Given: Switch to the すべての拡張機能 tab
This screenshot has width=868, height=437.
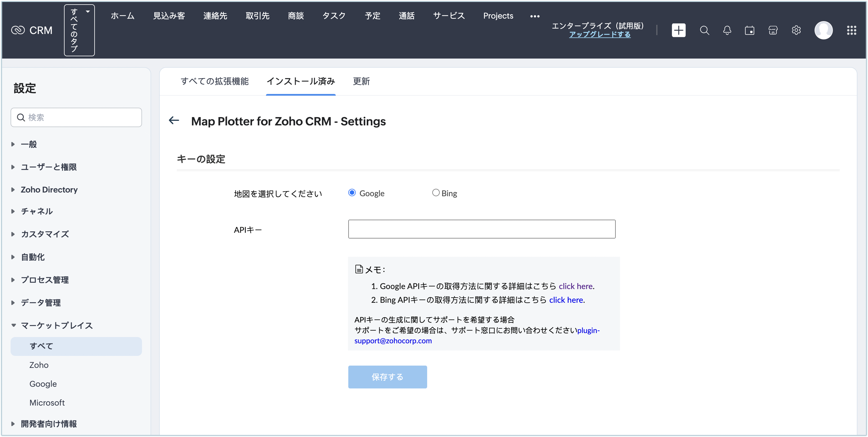Looking at the screenshot, I should pos(214,81).
